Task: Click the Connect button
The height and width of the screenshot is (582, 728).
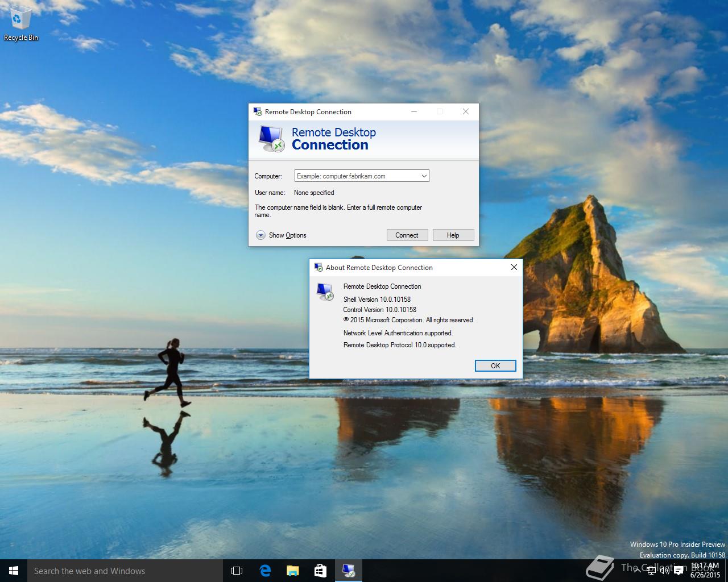Action: click(x=407, y=235)
